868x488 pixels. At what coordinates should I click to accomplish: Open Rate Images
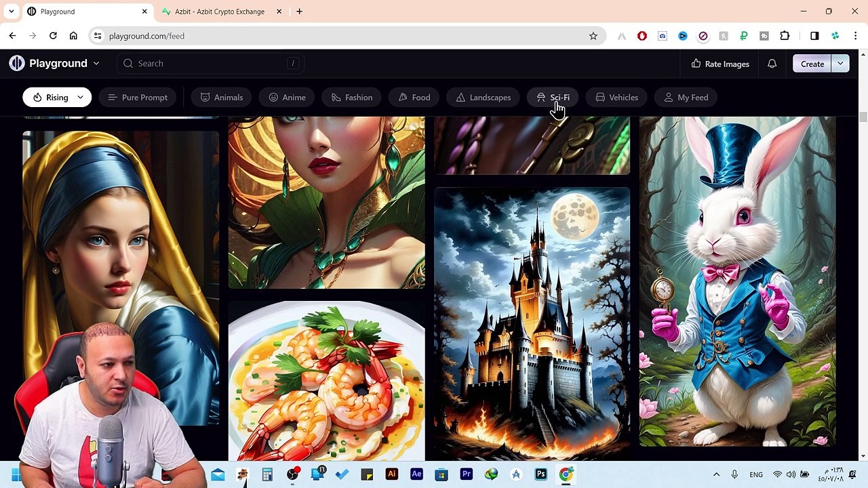[720, 64]
